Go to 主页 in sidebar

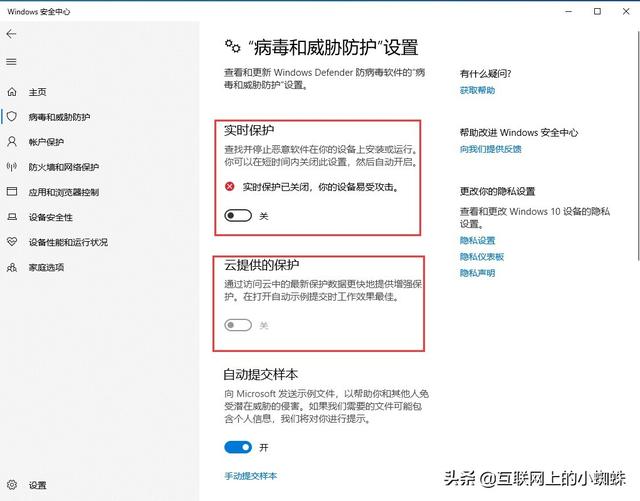click(38, 92)
